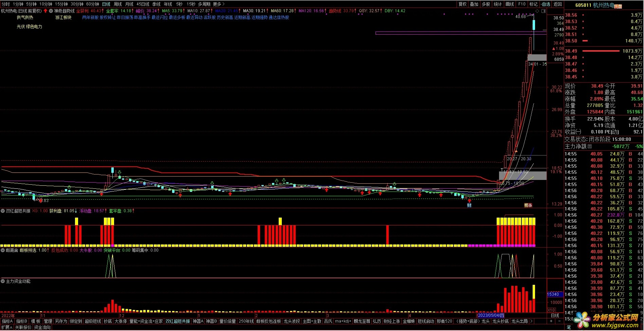The height and width of the screenshot is (331, 644).
Task: Switch to 分时 intraday chart
Action: 6,4
